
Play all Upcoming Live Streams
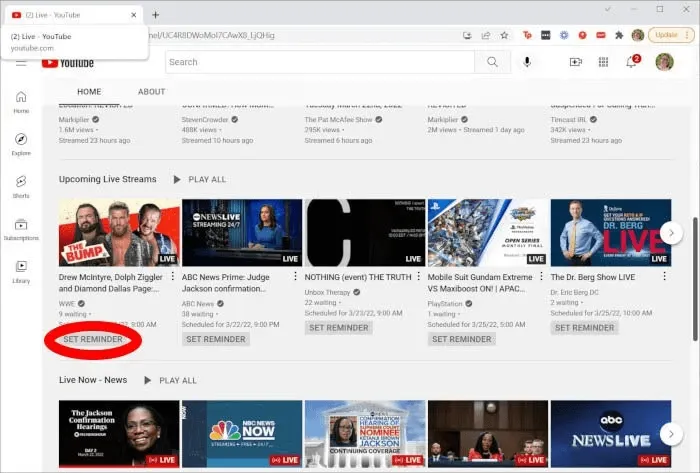pyautogui.click(x=199, y=179)
